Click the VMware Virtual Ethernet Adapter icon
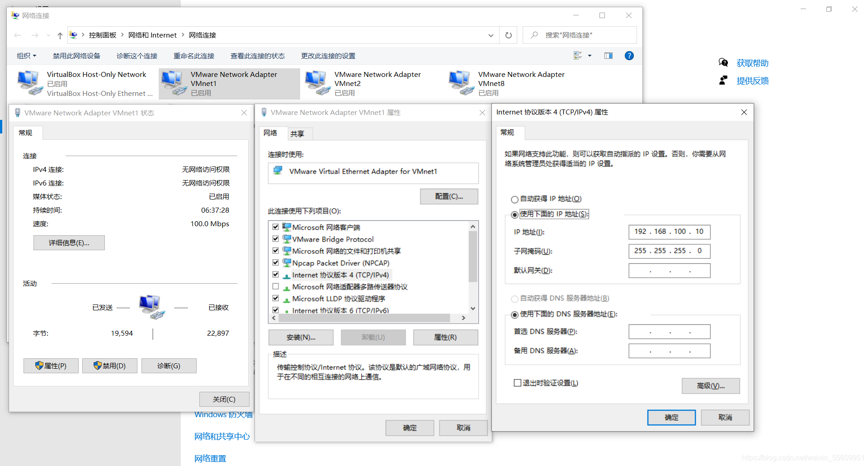 278,171
